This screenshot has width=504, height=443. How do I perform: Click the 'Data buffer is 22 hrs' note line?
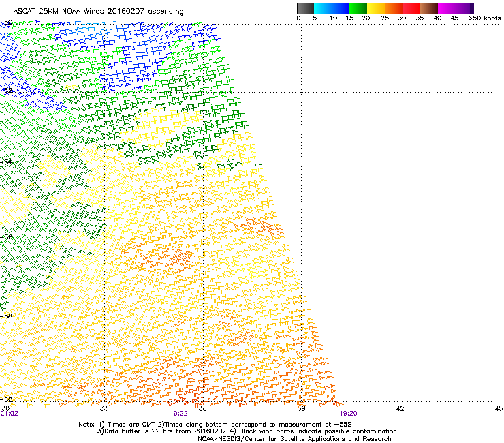coord(247,431)
